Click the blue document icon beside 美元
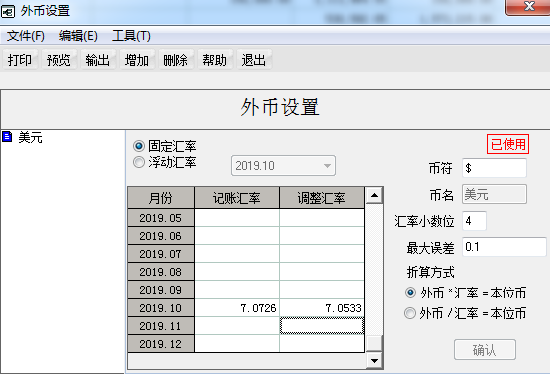 click(7, 136)
